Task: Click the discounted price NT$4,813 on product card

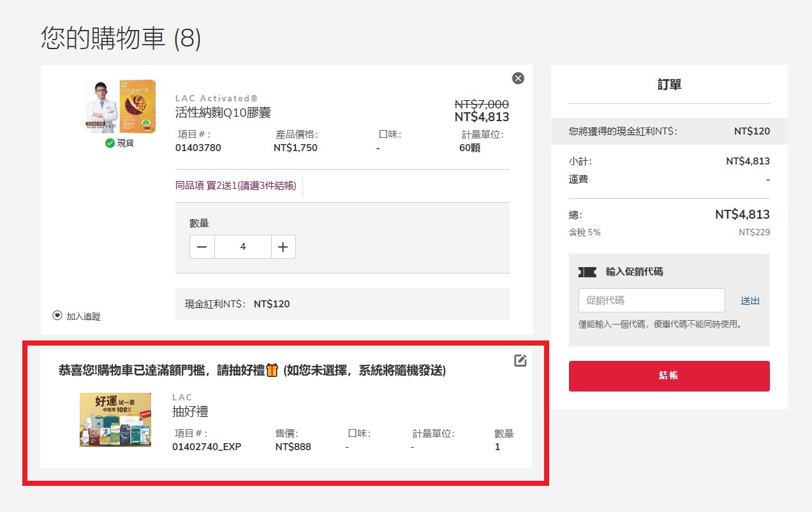Action: tap(482, 117)
